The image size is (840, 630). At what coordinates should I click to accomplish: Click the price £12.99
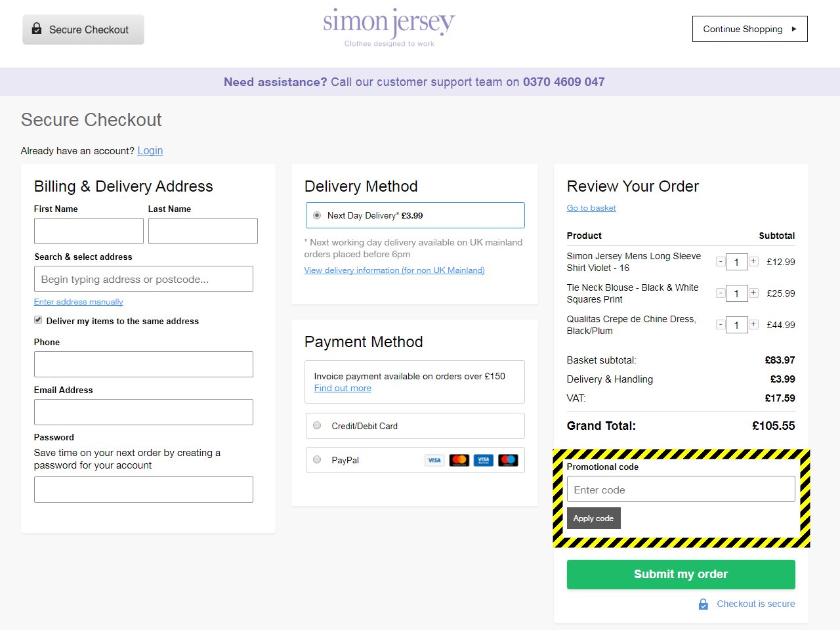[781, 262]
